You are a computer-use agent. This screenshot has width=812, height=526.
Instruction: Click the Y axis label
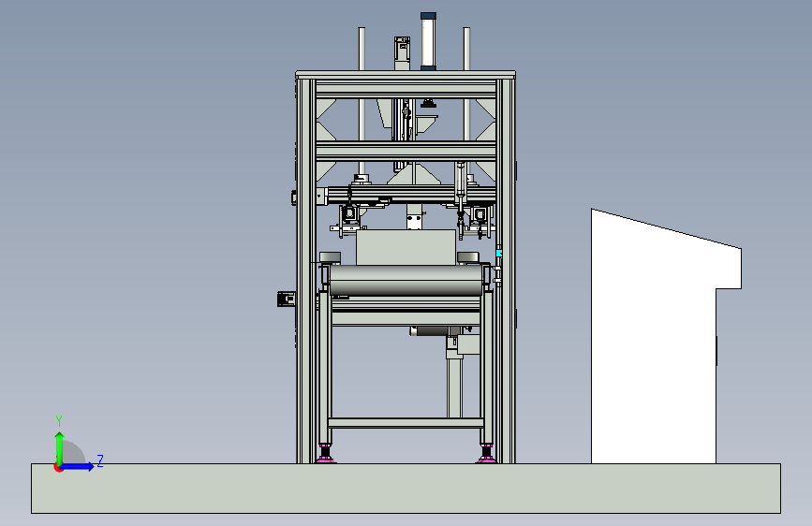[x=59, y=421]
